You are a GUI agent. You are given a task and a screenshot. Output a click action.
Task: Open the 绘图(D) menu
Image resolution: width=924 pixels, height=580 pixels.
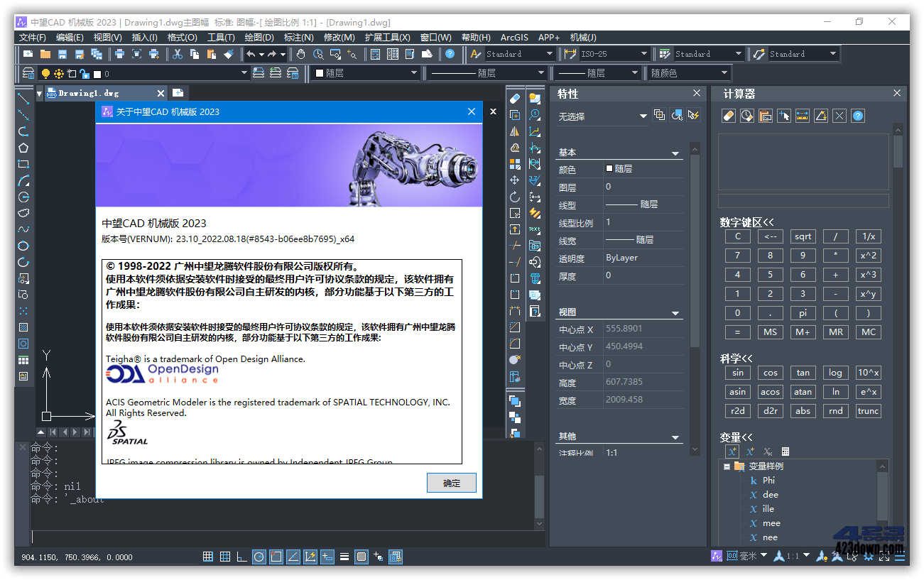pos(259,37)
